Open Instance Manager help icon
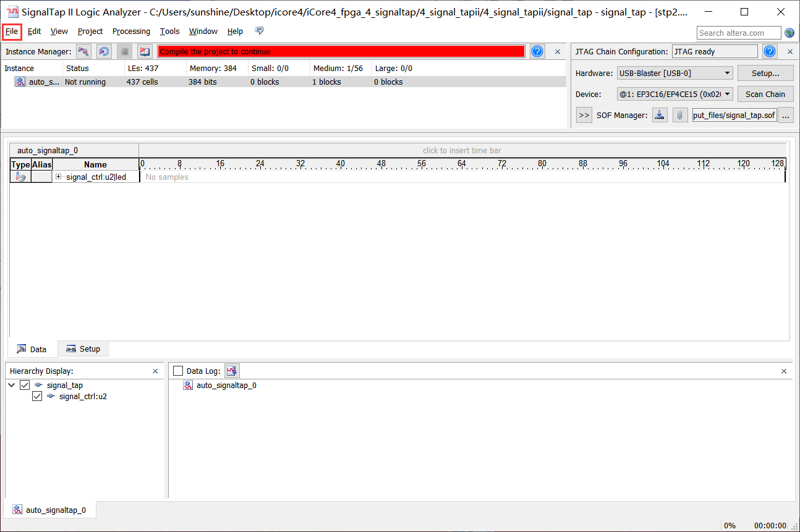Image resolution: width=800 pixels, height=532 pixels. click(537, 52)
